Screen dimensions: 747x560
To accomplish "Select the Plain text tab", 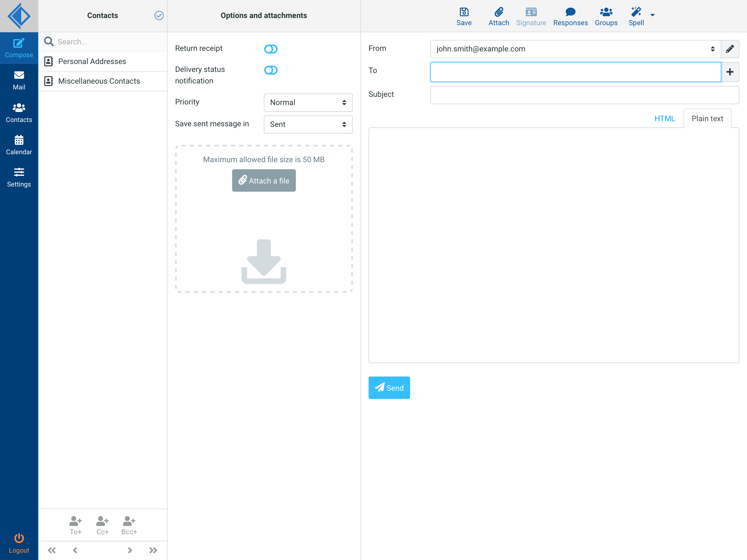I will click(707, 119).
